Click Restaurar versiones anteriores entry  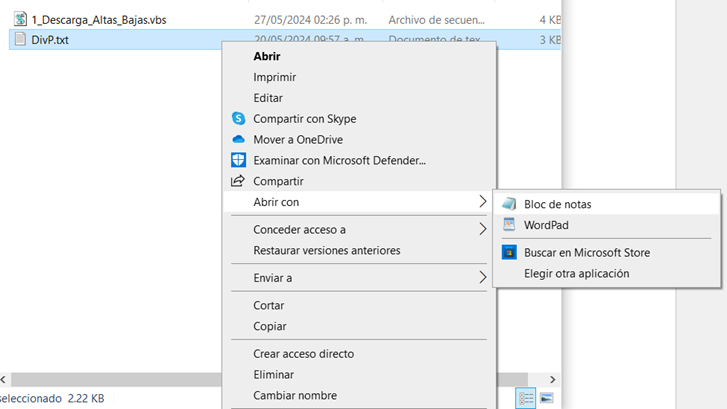(326, 250)
